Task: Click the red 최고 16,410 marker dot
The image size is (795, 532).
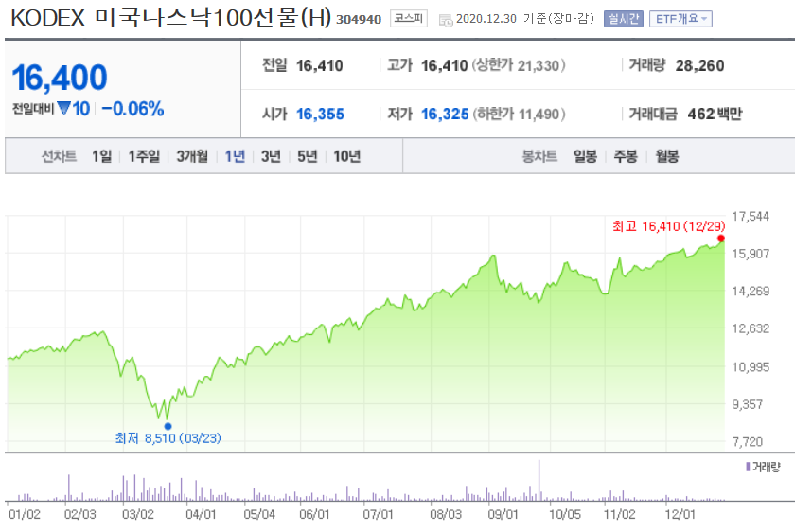Action: (x=721, y=239)
